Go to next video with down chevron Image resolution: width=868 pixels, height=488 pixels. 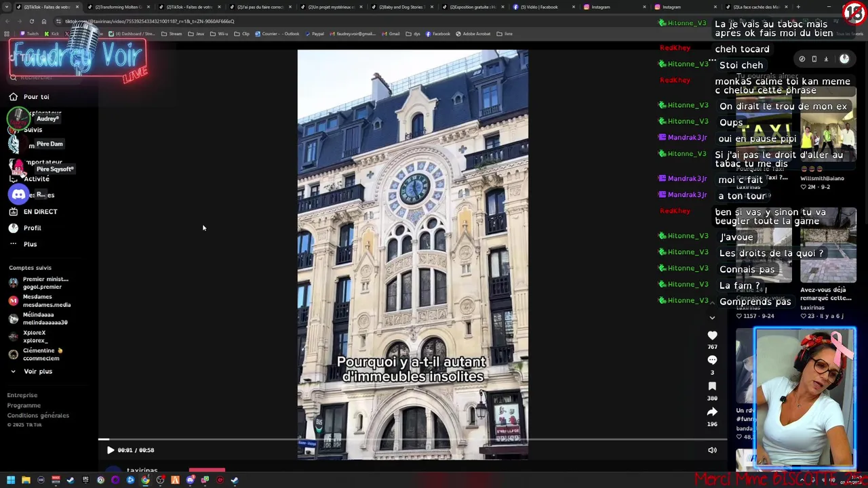coord(712,317)
